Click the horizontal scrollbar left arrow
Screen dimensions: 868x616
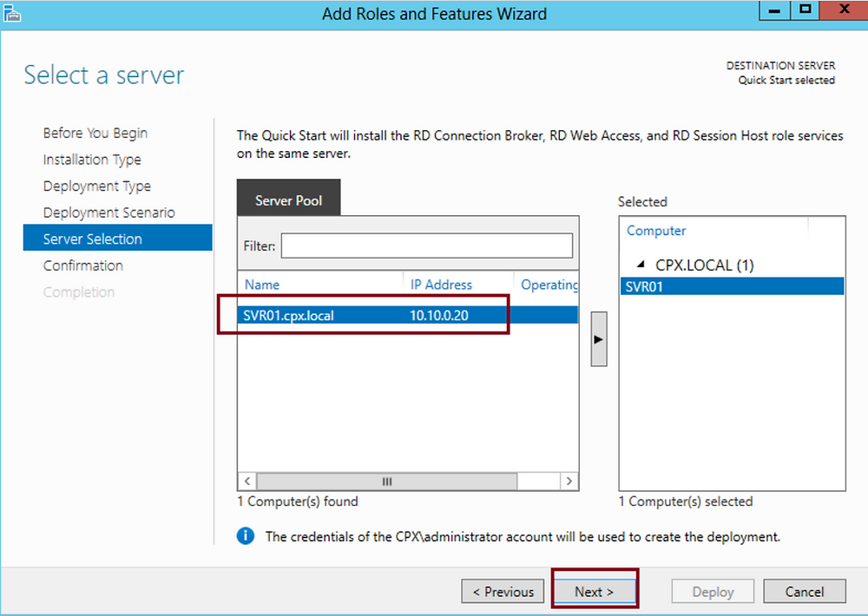coord(247,481)
